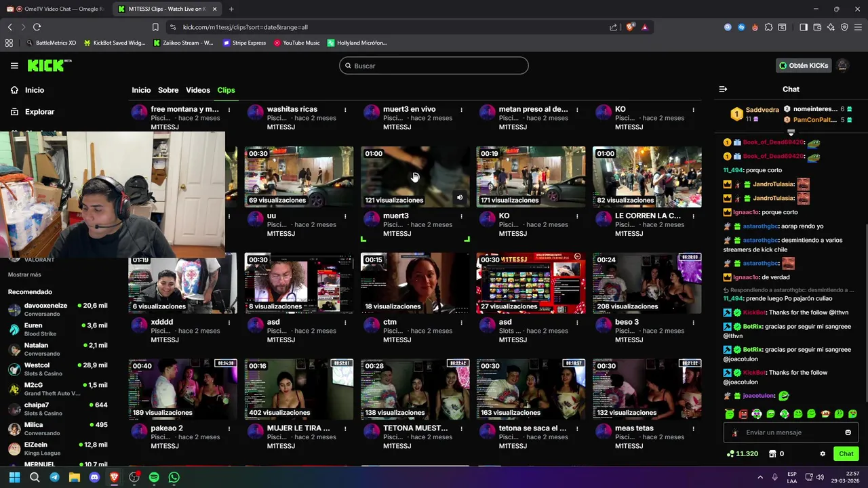Click Mostrar más in sidebar
Viewport: 868px width, 488px height.
(24, 274)
